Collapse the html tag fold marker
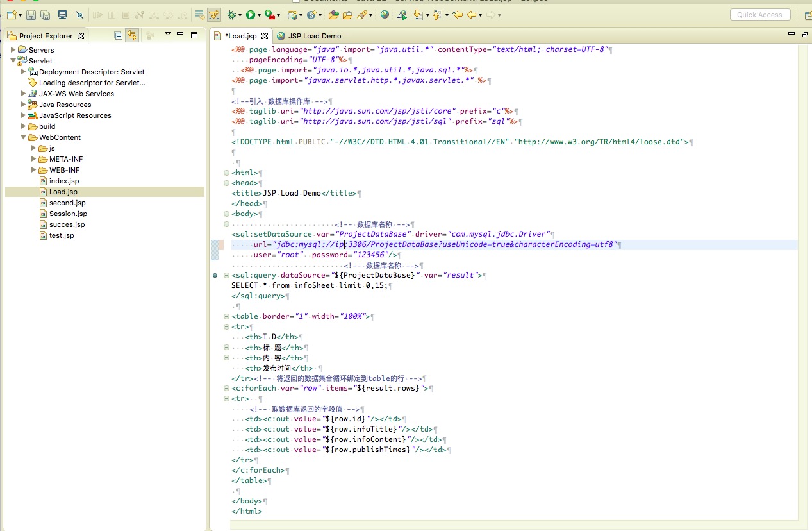 226,173
